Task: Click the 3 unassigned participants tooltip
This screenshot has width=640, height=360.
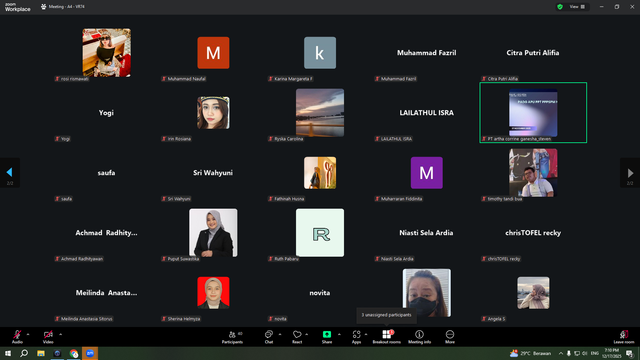Action: pyautogui.click(x=386, y=315)
